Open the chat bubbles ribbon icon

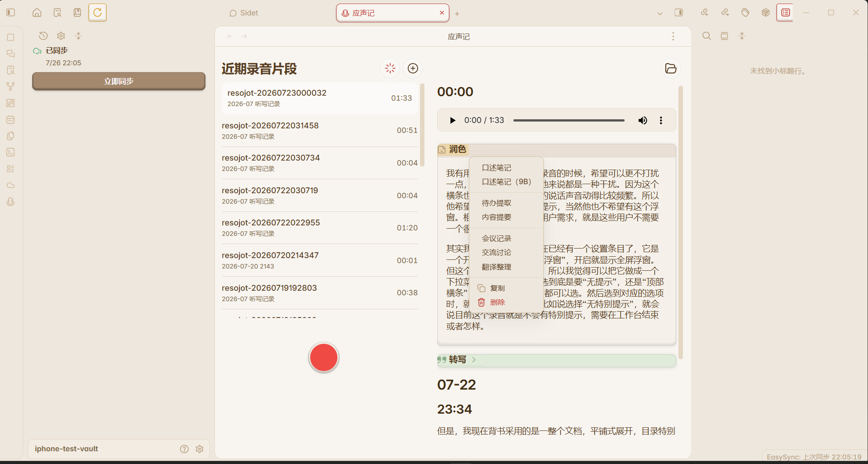(x=10, y=54)
